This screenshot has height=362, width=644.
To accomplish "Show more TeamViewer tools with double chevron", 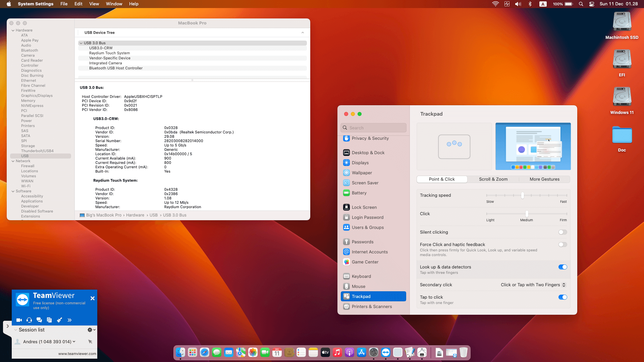I will click(69, 320).
